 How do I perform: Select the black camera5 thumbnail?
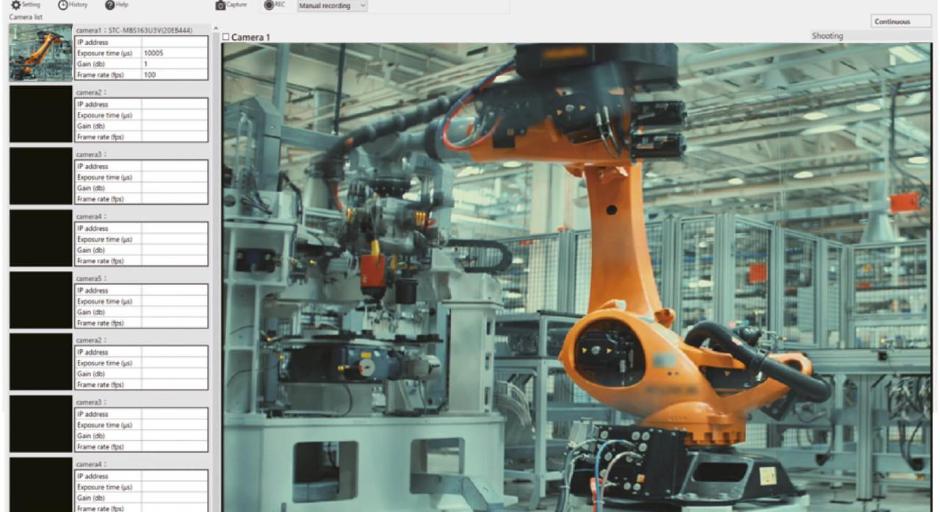click(x=41, y=300)
